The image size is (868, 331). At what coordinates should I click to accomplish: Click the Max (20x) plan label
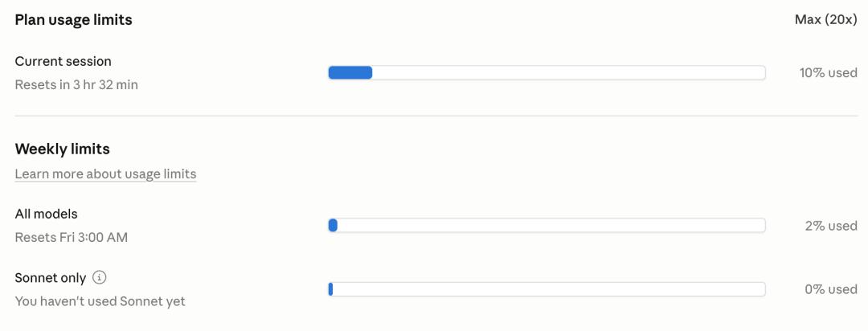[x=825, y=20]
